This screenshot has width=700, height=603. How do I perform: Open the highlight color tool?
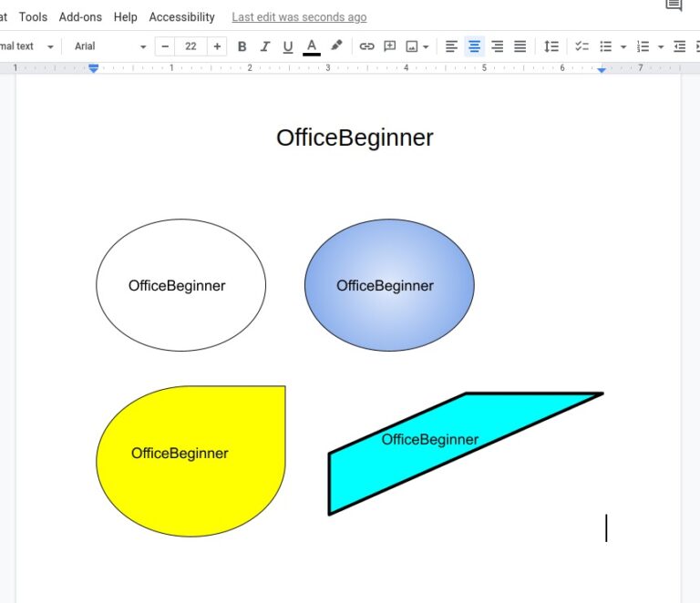coord(336,46)
